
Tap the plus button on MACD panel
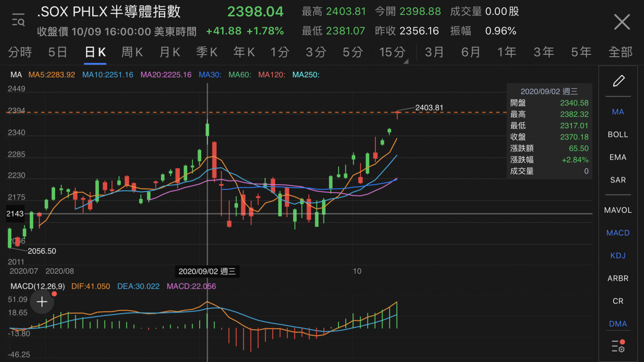[42, 302]
